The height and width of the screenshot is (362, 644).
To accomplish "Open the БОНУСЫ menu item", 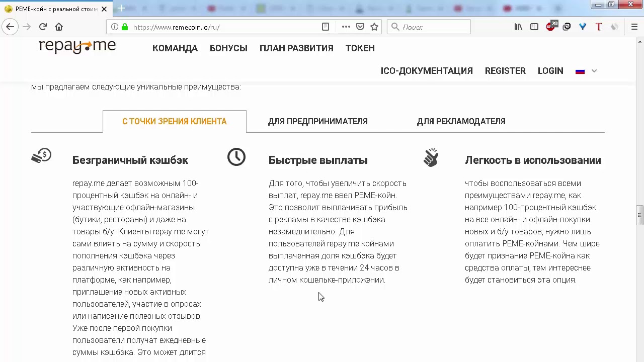I will click(228, 48).
